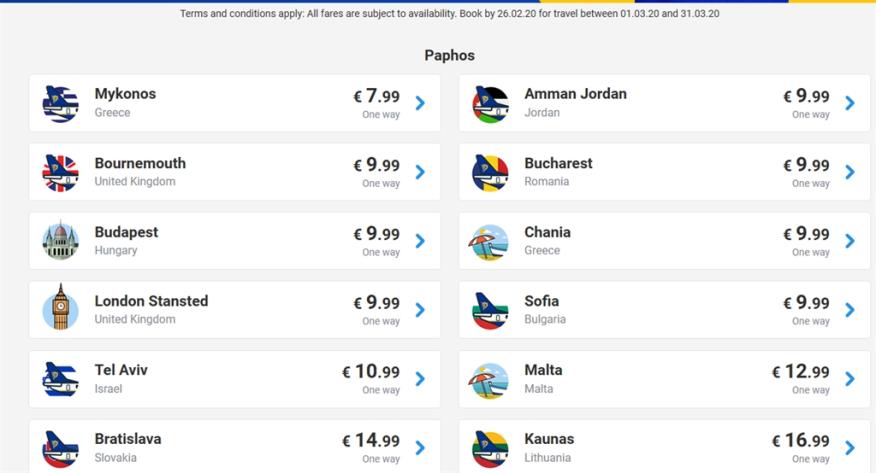Click the Malta beach umbrella icon
876x473 pixels.
[490, 379]
